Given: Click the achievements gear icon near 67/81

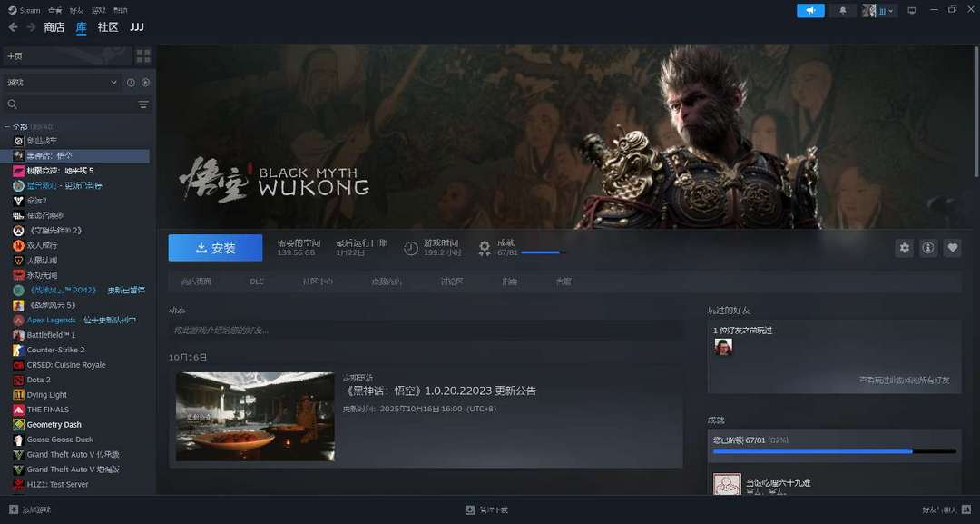Looking at the screenshot, I should tap(485, 248).
